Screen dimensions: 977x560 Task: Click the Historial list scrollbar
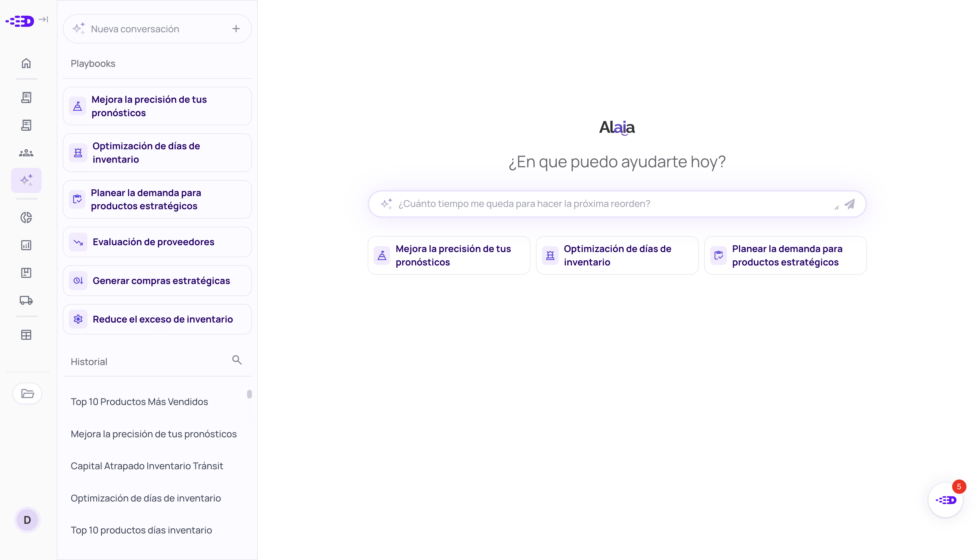249,394
